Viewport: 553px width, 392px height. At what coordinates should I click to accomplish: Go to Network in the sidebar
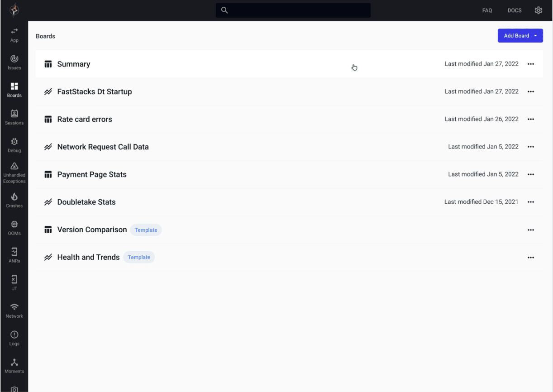click(x=14, y=311)
